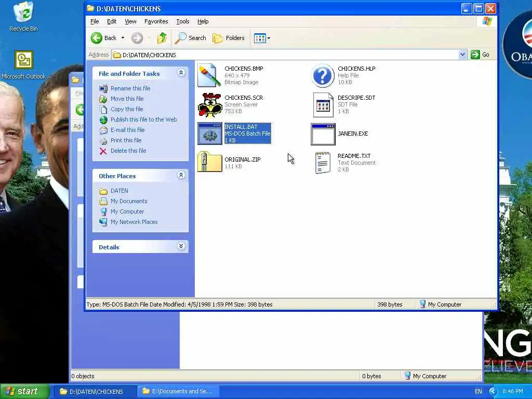The width and height of the screenshot is (532, 399).
Task: Open Recycle Bin on the desktop
Action: pyautogui.click(x=23, y=17)
